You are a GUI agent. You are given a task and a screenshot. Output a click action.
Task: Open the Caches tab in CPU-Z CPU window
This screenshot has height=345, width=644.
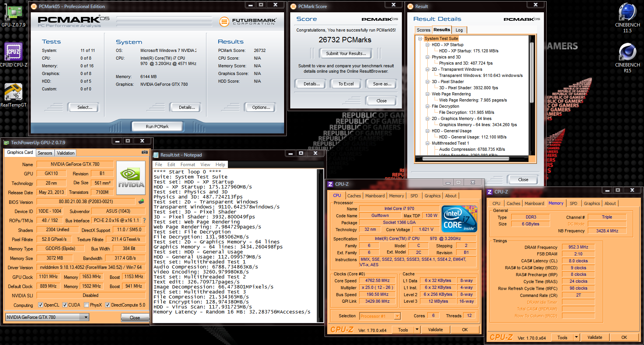click(354, 196)
